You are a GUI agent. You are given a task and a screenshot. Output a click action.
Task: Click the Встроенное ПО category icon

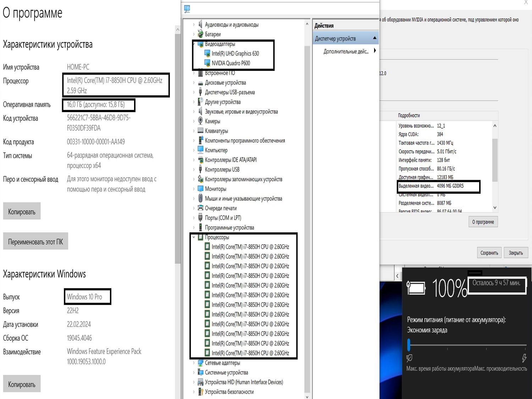coord(200,73)
